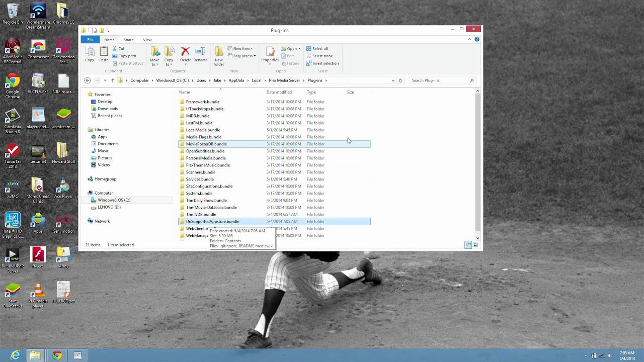Click Plex Media Server in address breadcrumb
Viewport: 644px width, 362px height.
coord(284,80)
